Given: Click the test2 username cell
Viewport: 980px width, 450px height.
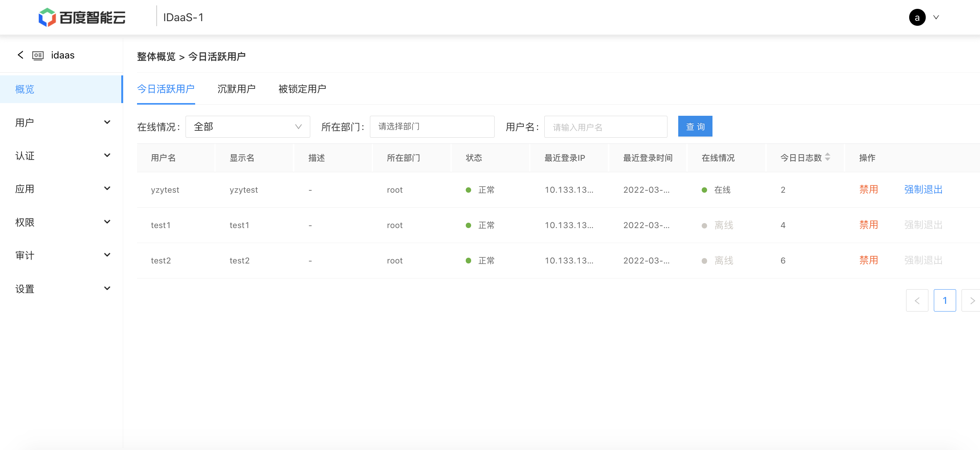Looking at the screenshot, I should [161, 260].
